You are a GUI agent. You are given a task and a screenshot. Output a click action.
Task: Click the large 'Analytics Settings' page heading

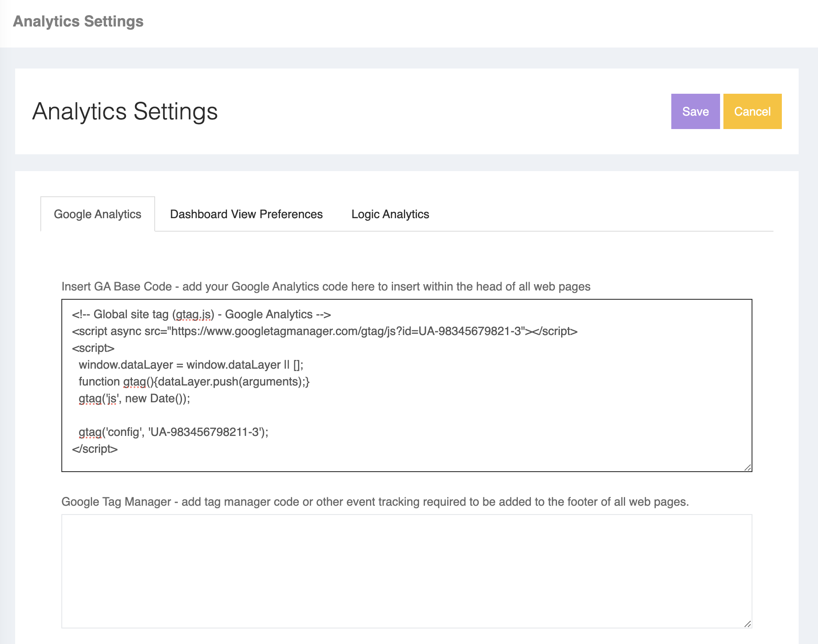pos(125,111)
